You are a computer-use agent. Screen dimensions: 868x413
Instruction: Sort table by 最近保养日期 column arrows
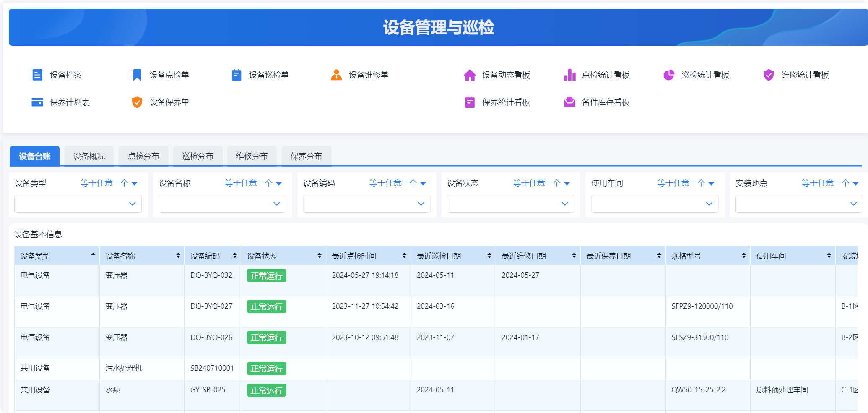coord(659,256)
